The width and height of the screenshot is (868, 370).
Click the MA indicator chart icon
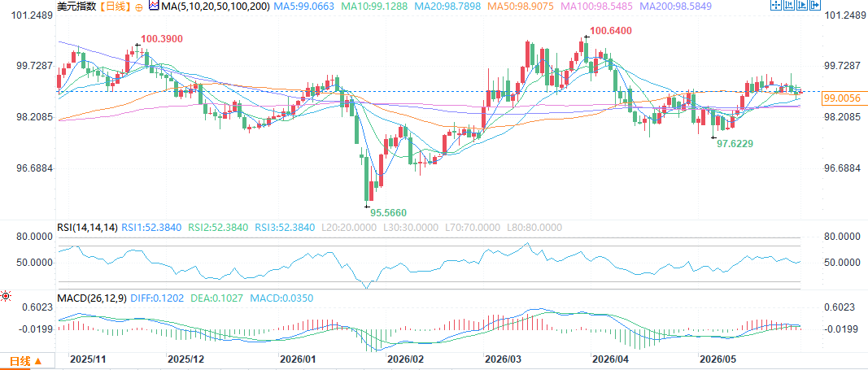click(x=154, y=6)
